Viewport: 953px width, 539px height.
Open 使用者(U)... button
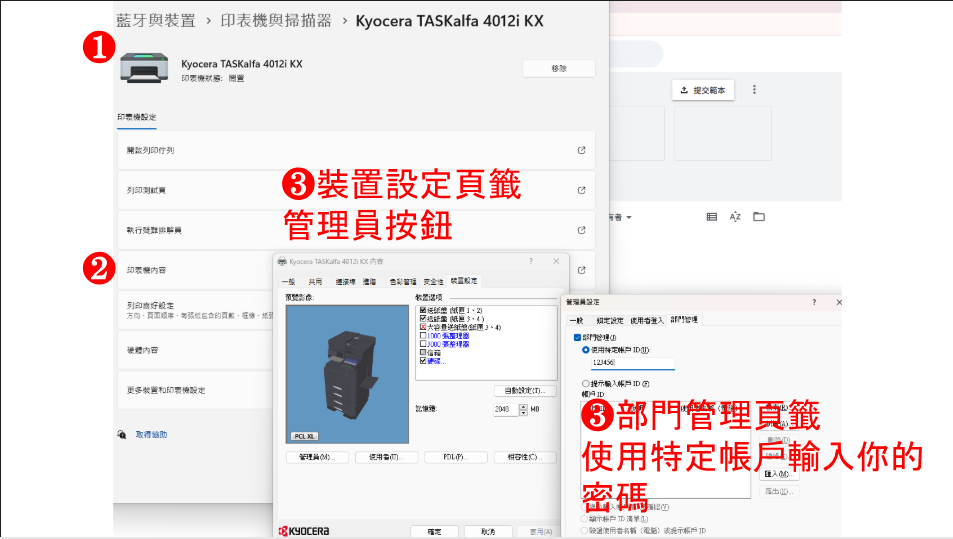tap(387, 457)
